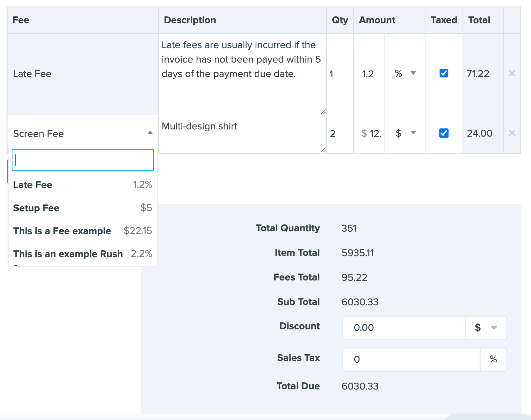
Task: Select This is a Fee example option
Action: tap(83, 231)
